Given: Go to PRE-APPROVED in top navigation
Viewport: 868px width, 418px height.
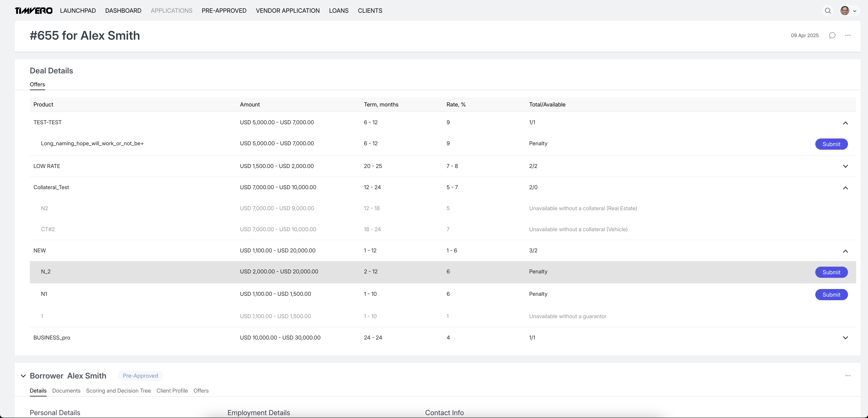Looking at the screenshot, I should coord(224,11).
